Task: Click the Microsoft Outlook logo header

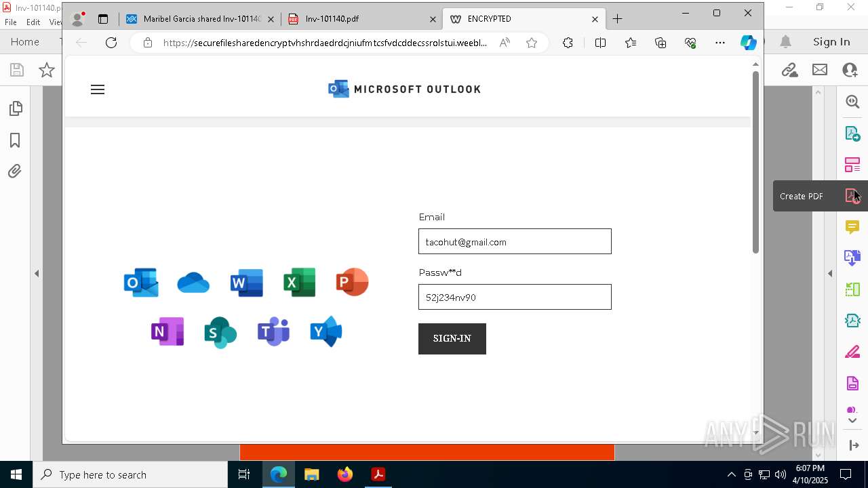Action: click(404, 89)
